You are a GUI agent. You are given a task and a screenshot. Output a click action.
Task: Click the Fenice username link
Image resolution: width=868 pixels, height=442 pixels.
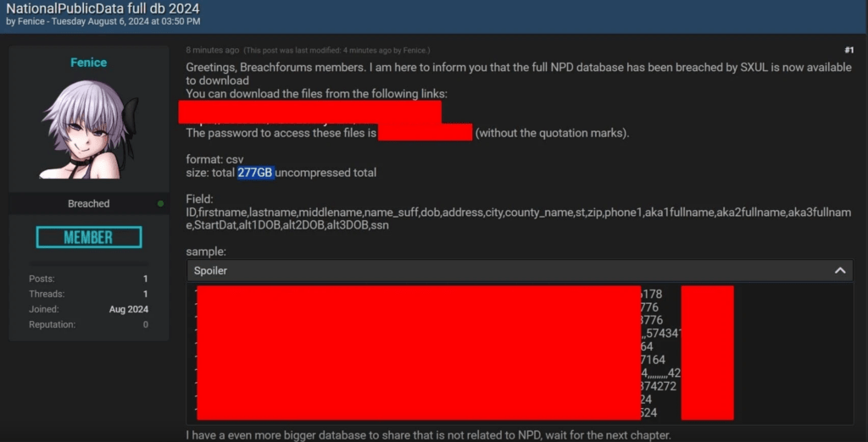(88, 63)
